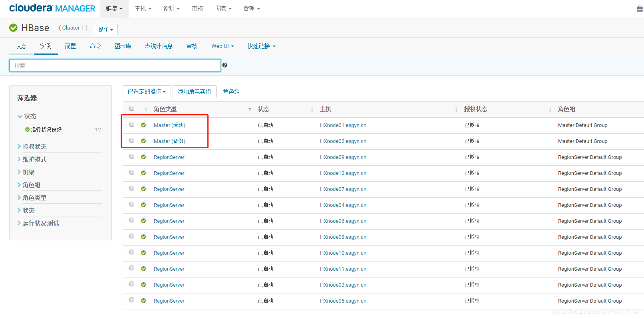Click the health icon of the Master (备份) row
Viewport: 644px width, 319px height.
tap(143, 141)
